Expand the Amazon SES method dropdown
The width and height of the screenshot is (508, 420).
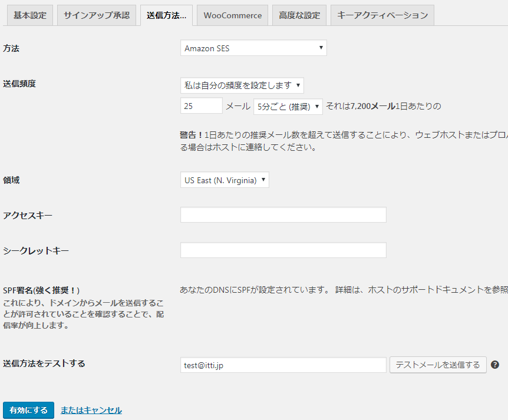[x=253, y=48]
